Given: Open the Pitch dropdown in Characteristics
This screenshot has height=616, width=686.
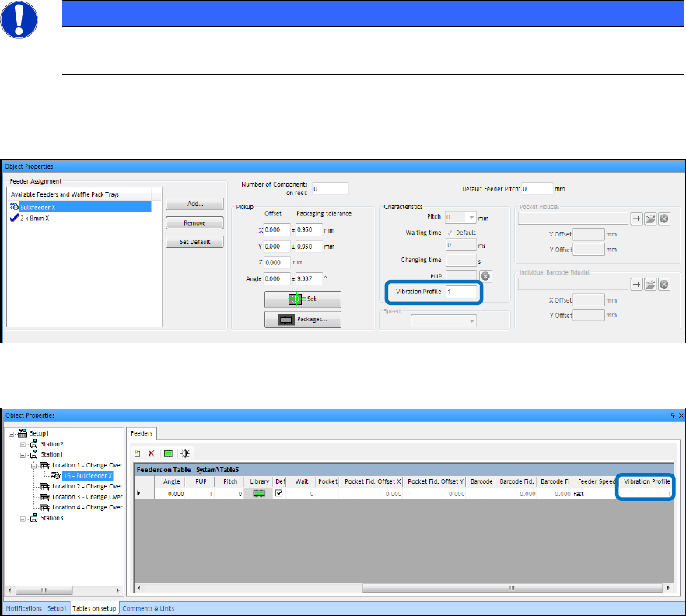Looking at the screenshot, I should pyautogui.click(x=471, y=219).
